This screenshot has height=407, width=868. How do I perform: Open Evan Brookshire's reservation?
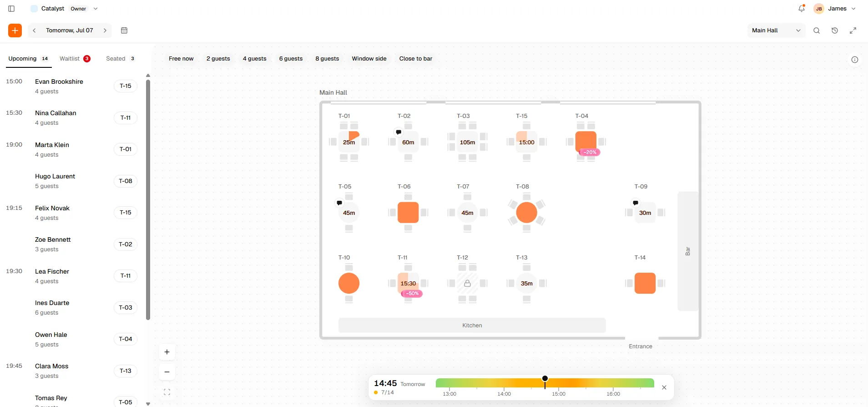click(71, 86)
